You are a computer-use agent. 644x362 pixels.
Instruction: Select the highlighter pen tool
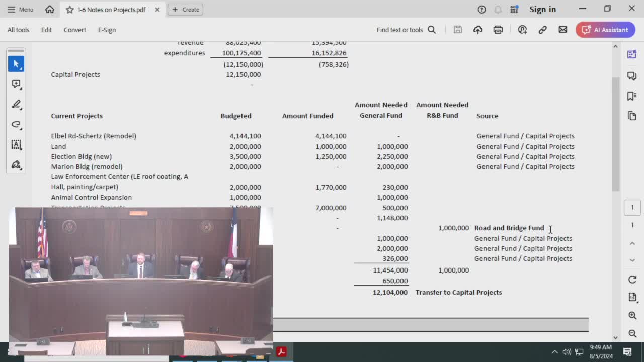[16, 104]
